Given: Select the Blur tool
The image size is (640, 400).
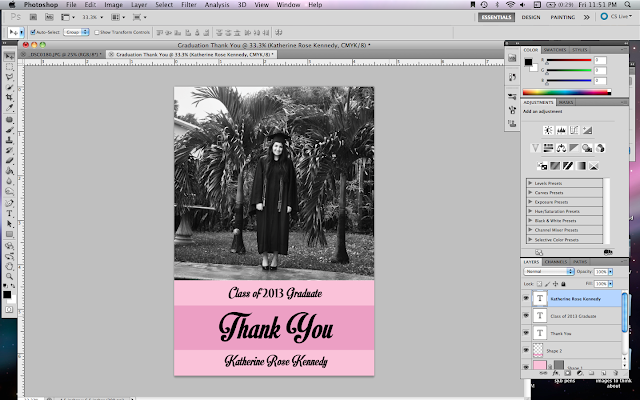Looking at the screenshot, I should click(9, 181).
